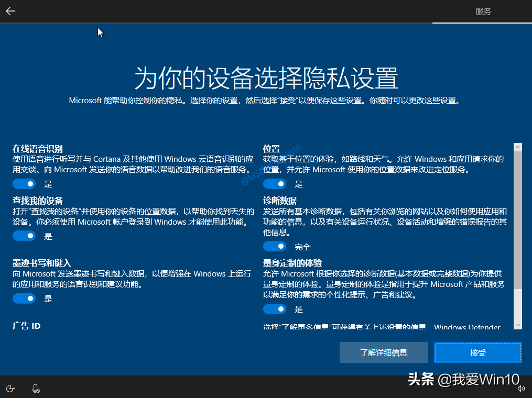Screen dimensions: 532x398
Task: Click the 是 label beside the location toggle
Action: point(298,183)
